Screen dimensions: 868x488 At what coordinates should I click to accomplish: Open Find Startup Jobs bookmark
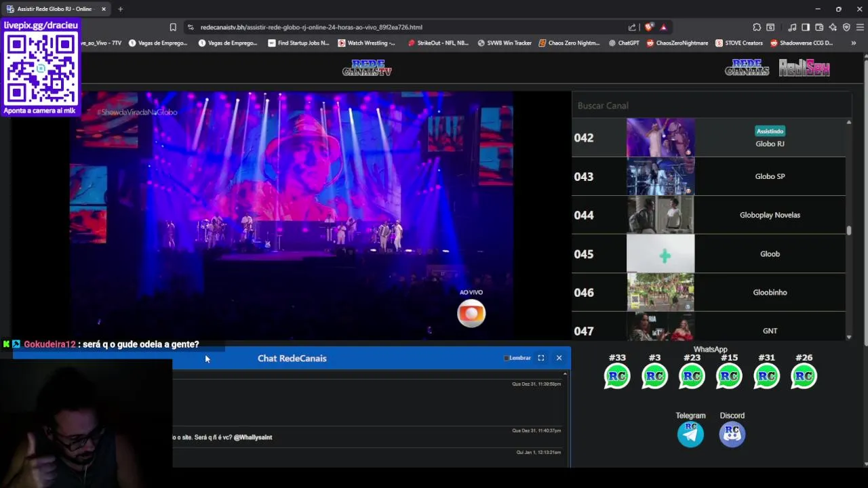pyautogui.click(x=298, y=43)
